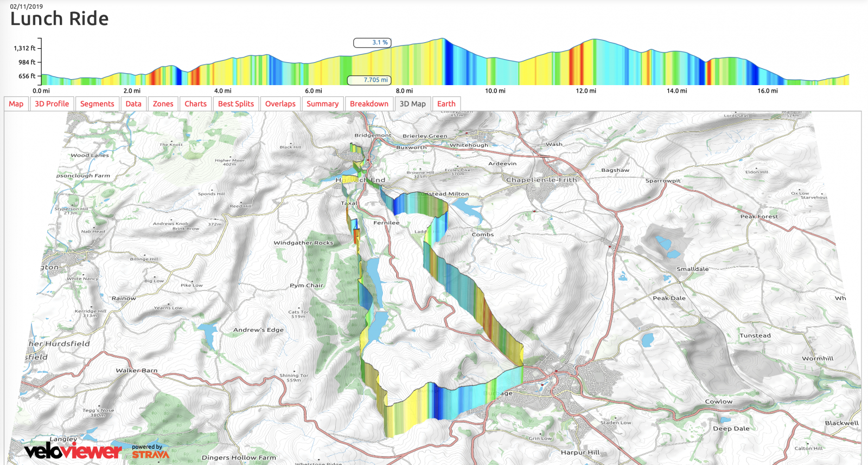The height and width of the screenshot is (465, 868).
Task: Click the Combs map label
Action: coord(483,235)
